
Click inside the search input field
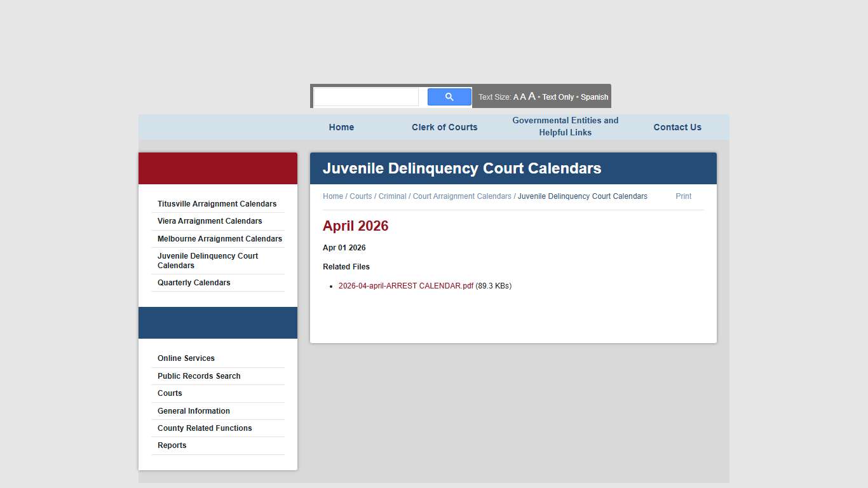pos(365,96)
